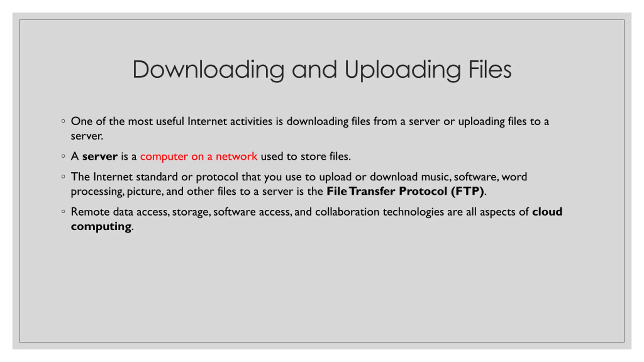The height and width of the screenshot is (362, 644).
Task: Click the phrase used to store files
Action: pyautogui.click(x=306, y=157)
